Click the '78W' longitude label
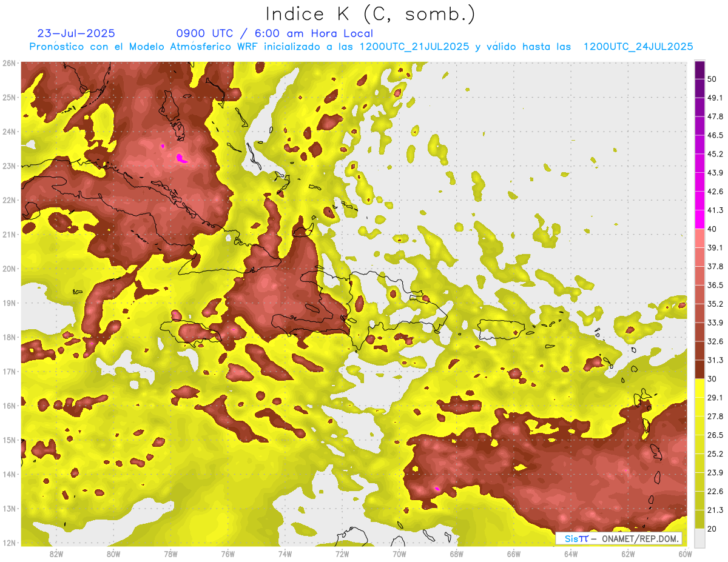 (170, 554)
